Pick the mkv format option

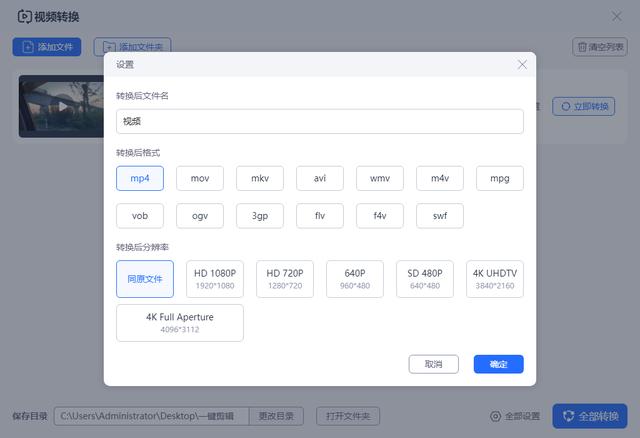tap(260, 178)
